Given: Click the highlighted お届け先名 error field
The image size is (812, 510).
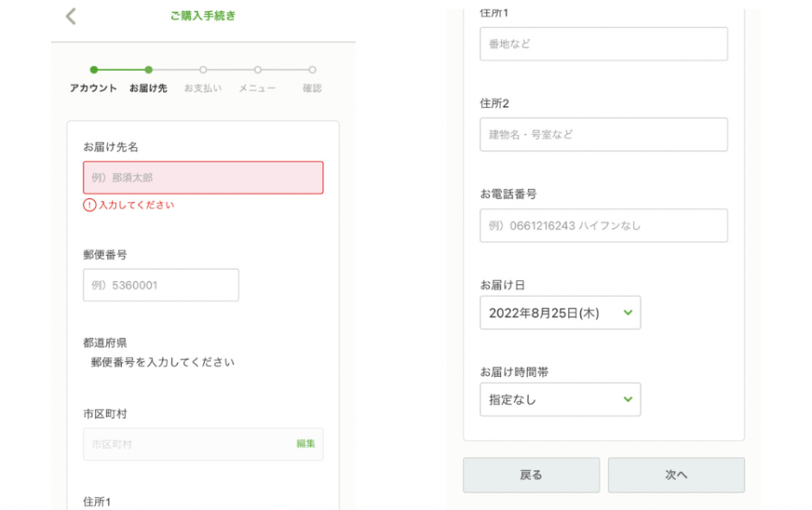Looking at the screenshot, I should point(202,177).
